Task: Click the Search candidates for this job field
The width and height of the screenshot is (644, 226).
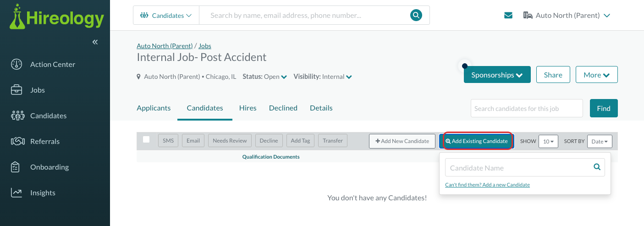Action: click(527, 108)
